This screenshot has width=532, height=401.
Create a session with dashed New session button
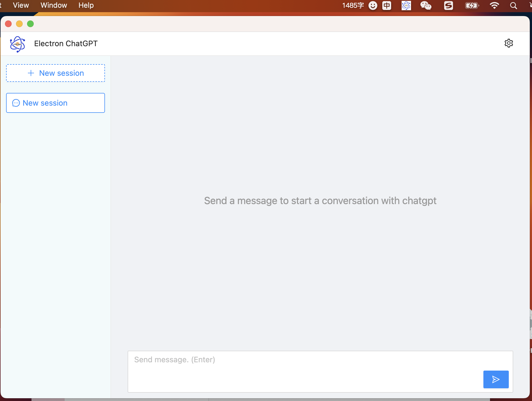[x=56, y=73]
